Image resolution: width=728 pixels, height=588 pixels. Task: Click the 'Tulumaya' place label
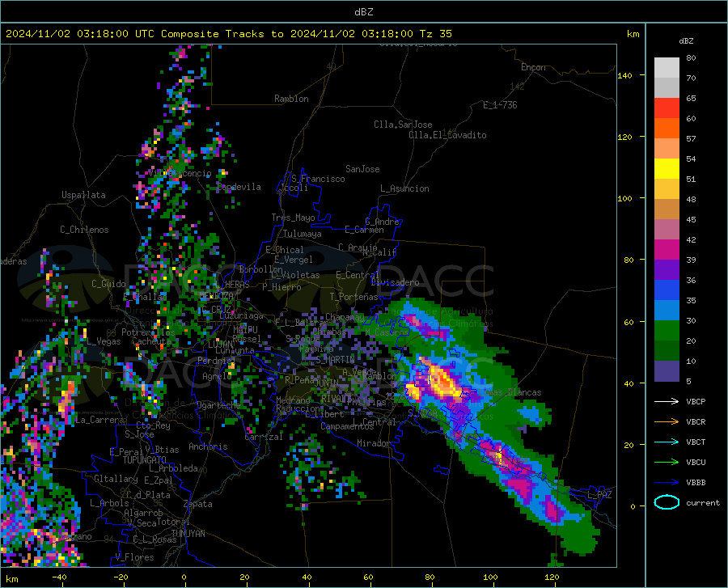coord(303,234)
